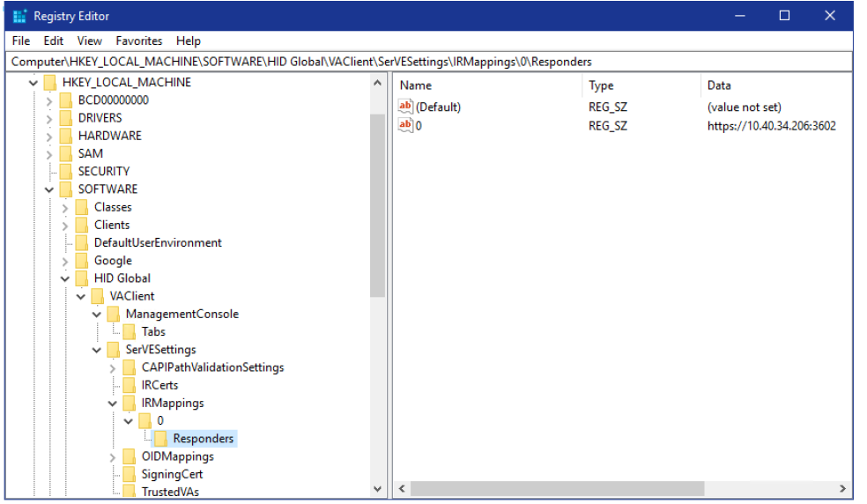Click the string icon of value 0
Image resolution: width=867 pixels, height=504 pixels.
click(x=405, y=125)
